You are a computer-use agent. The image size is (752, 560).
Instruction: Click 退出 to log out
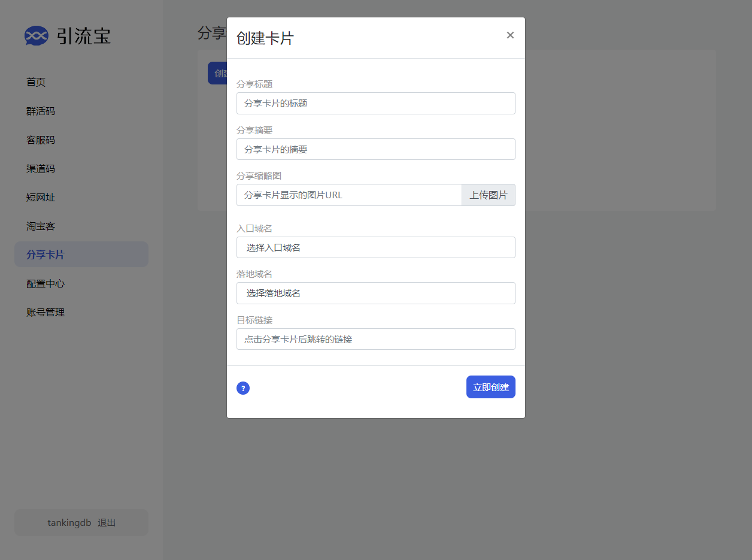tap(107, 522)
